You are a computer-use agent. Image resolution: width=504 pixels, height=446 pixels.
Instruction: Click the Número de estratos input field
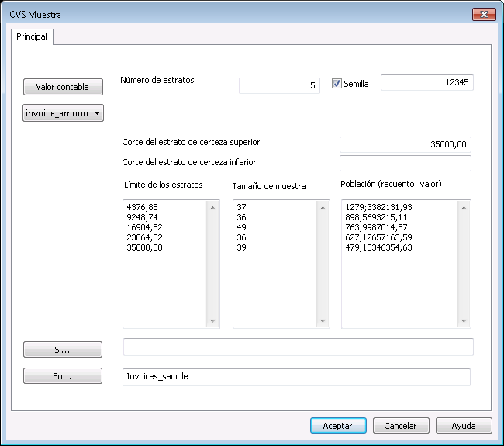point(279,86)
